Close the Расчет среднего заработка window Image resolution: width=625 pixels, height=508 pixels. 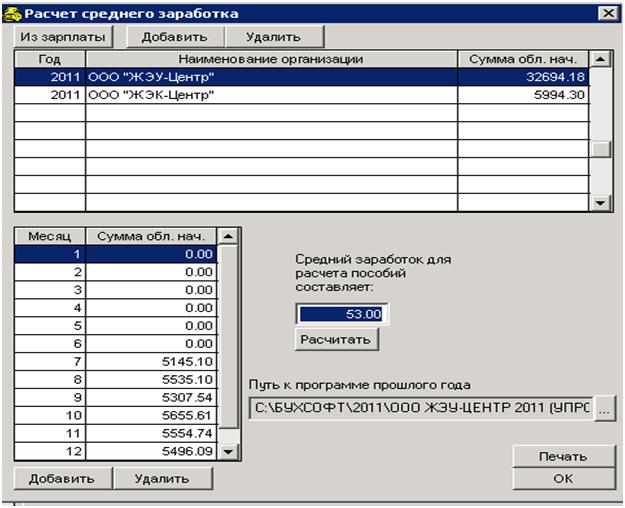(x=605, y=13)
